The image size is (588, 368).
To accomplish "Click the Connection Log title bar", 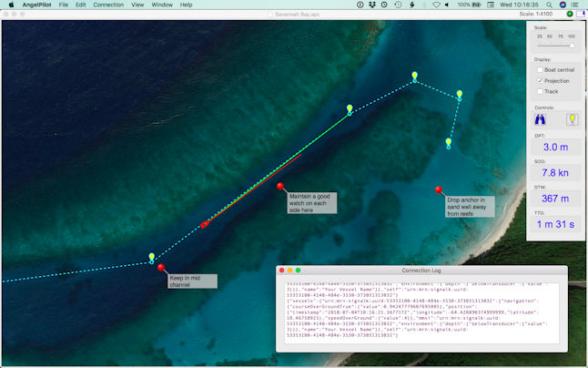I will point(421,271).
